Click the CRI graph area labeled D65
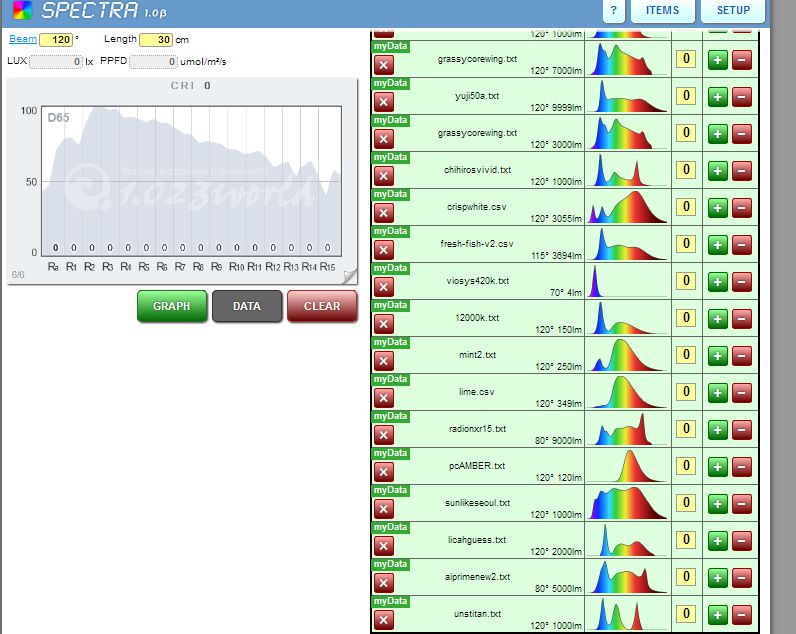The height and width of the screenshot is (634, 796). coord(191,181)
